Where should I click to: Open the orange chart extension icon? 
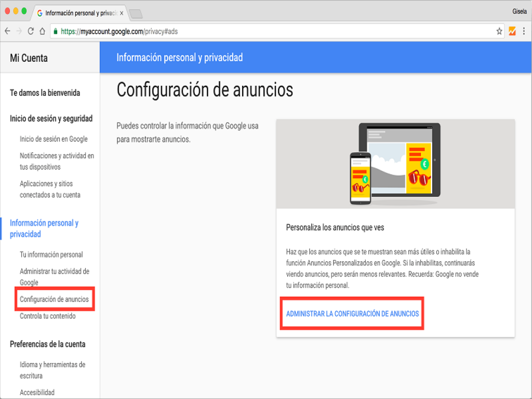[512, 31]
